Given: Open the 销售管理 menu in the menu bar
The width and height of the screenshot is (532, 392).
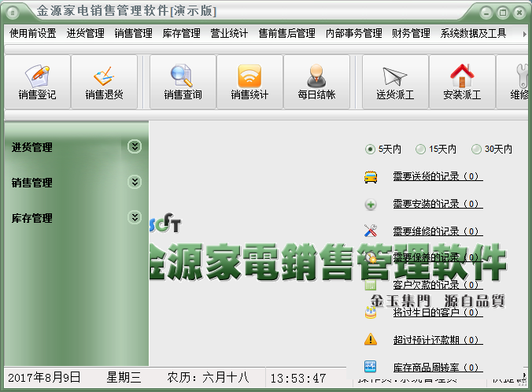Looking at the screenshot, I should point(133,33).
